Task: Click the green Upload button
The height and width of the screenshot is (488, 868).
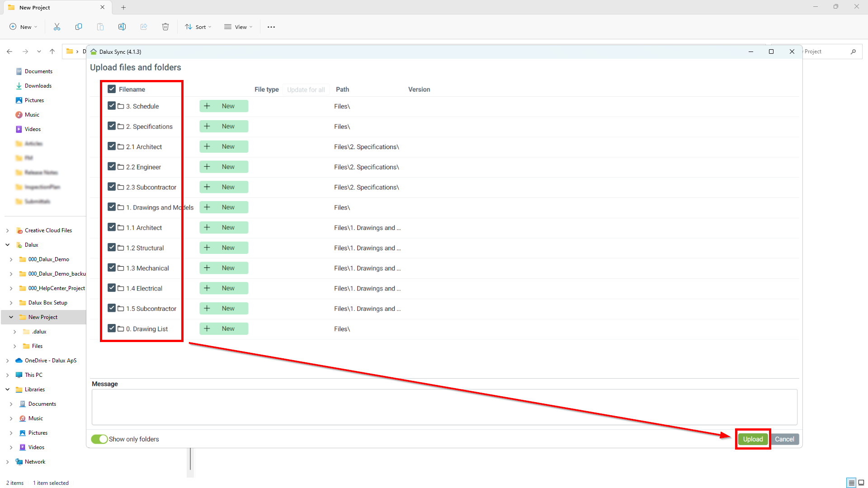Action: point(753,439)
